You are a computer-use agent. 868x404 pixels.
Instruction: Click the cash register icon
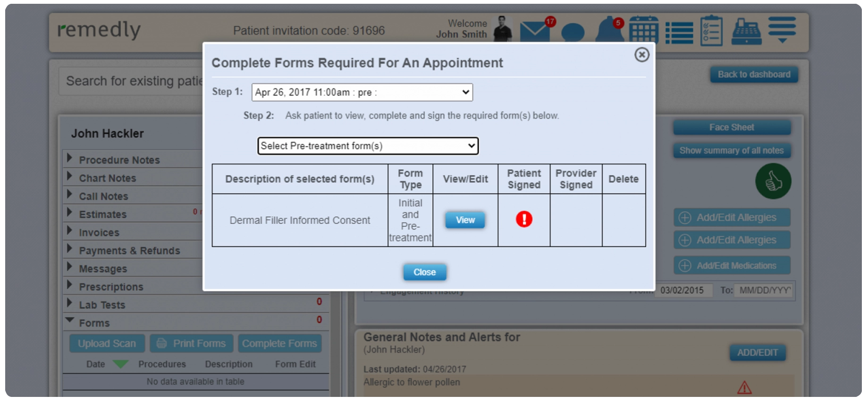coord(746,31)
